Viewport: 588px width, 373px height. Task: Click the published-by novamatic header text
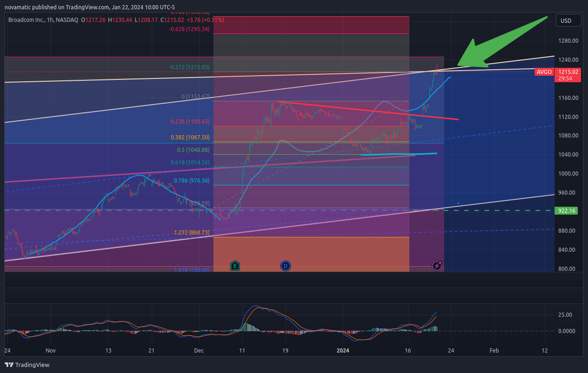pyautogui.click(x=90, y=7)
